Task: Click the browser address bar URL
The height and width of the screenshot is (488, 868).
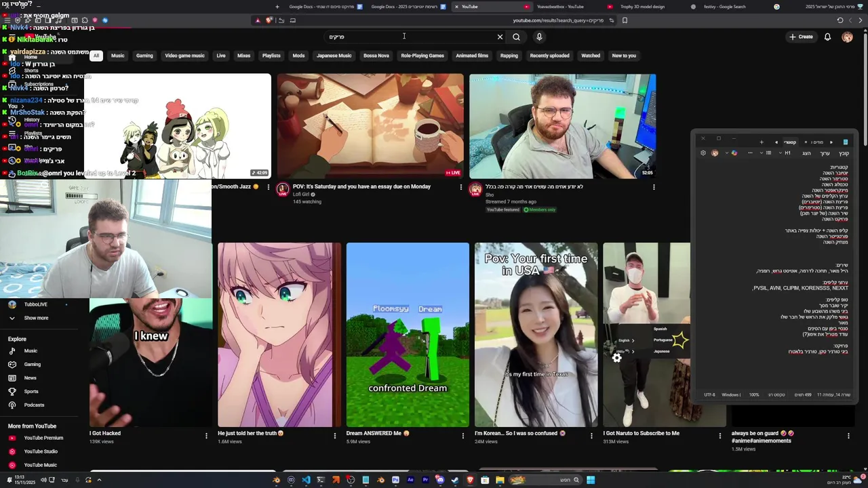Action: tap(557, 20)
